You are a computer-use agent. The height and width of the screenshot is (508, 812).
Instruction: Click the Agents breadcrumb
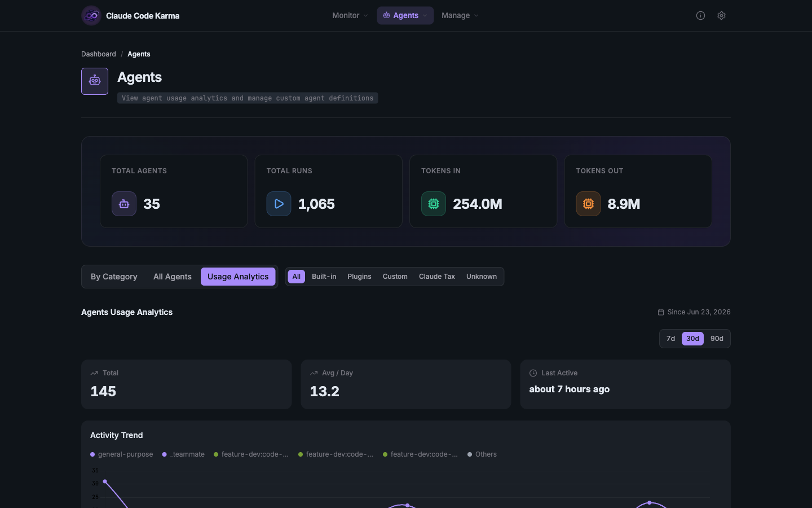(x=139, y=54)
